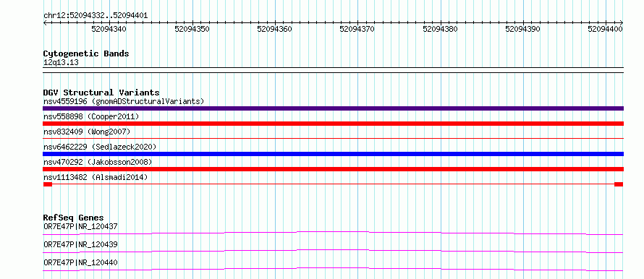This screenshot has height=279, width=644.
Task: Select the 12q13.13 band label
Action: (61, 62)
